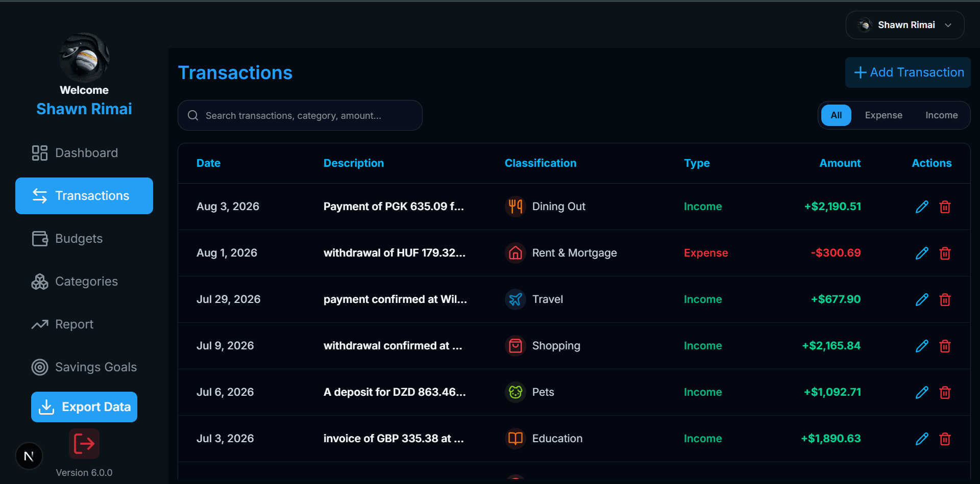980x484 pixels.
Task: Go to Categories page
Action: click(84, 282)
